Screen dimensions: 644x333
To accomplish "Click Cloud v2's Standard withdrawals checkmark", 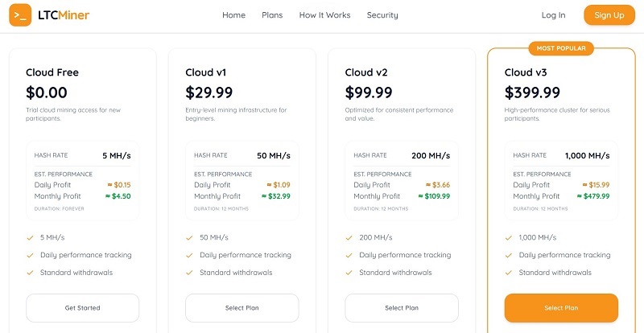I will [x=349, y=273].
